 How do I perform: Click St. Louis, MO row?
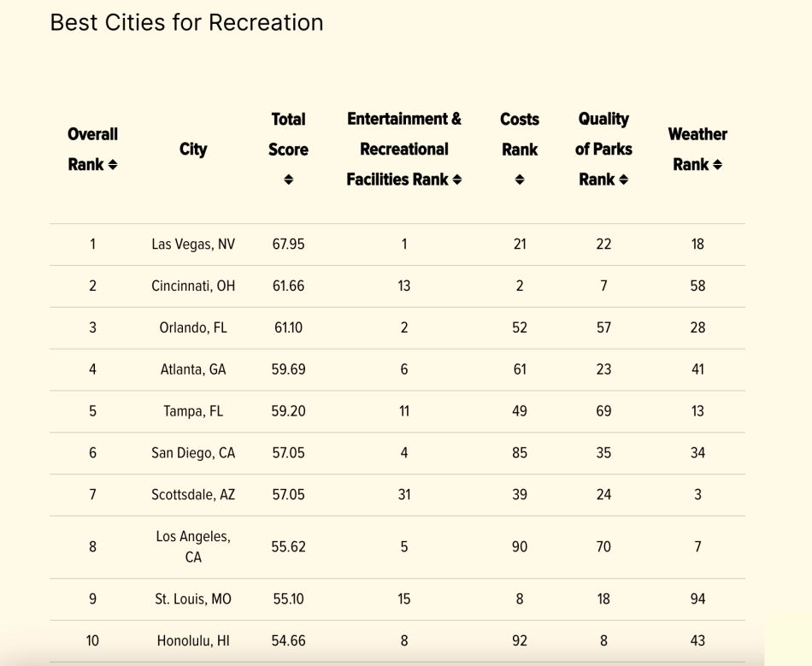397,599
